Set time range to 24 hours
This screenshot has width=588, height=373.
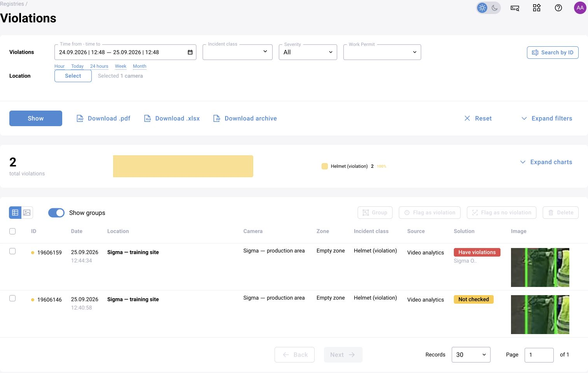click(99, 66)
